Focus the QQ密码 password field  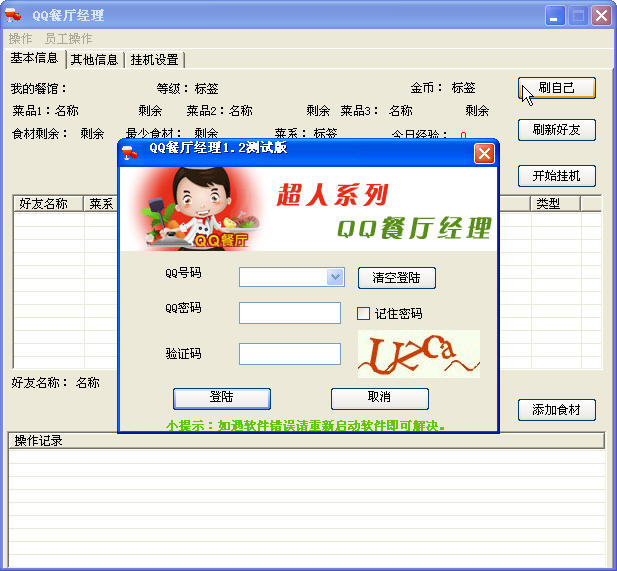point(290,313)
